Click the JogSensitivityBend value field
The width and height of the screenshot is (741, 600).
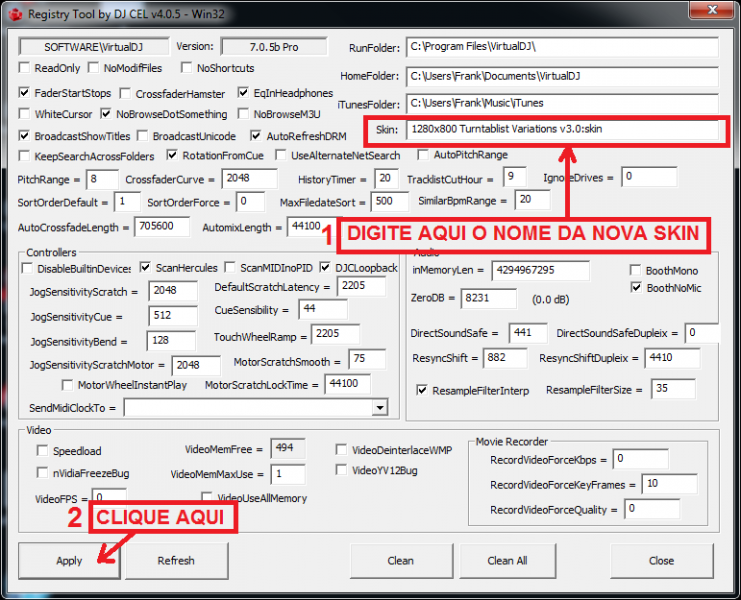click(x=171, y=341)
